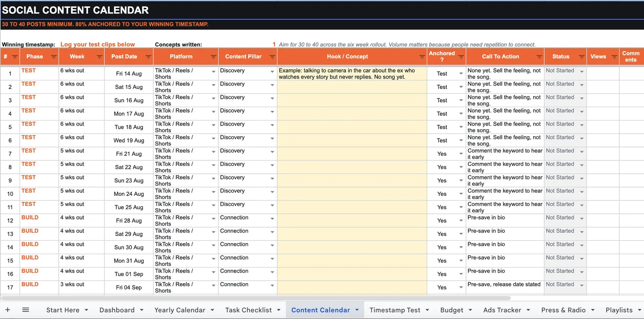Open Anchored dropdown for Fri 14 Aug
Screen dimensions: 644x319
point(461,74)
